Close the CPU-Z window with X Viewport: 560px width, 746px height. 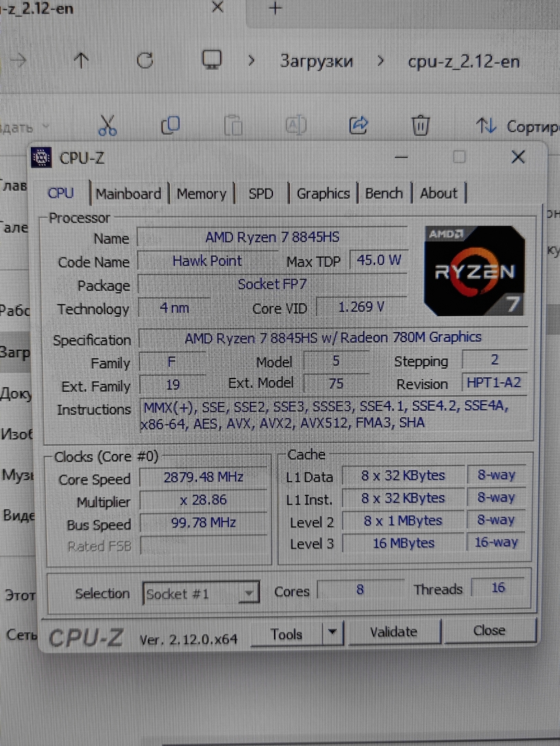[518, 157]
